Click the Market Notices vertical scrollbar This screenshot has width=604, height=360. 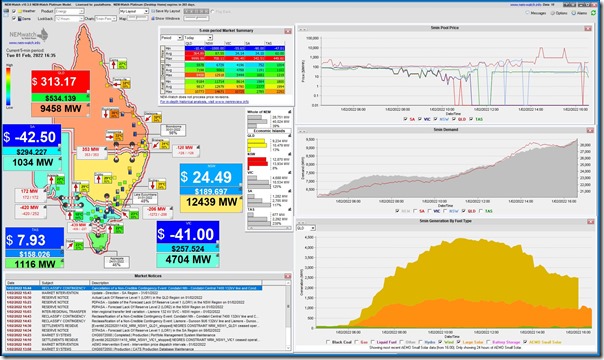(x=289, y=315)
